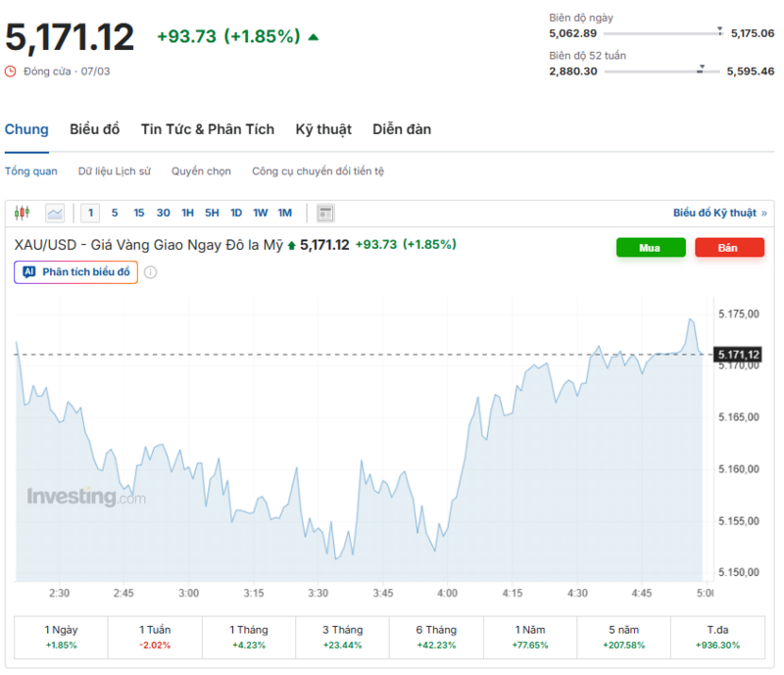Viewport: 784px width, 675px height.
Task: Click the clock icon next to Đóng cửa
Action: coord(11,72)
